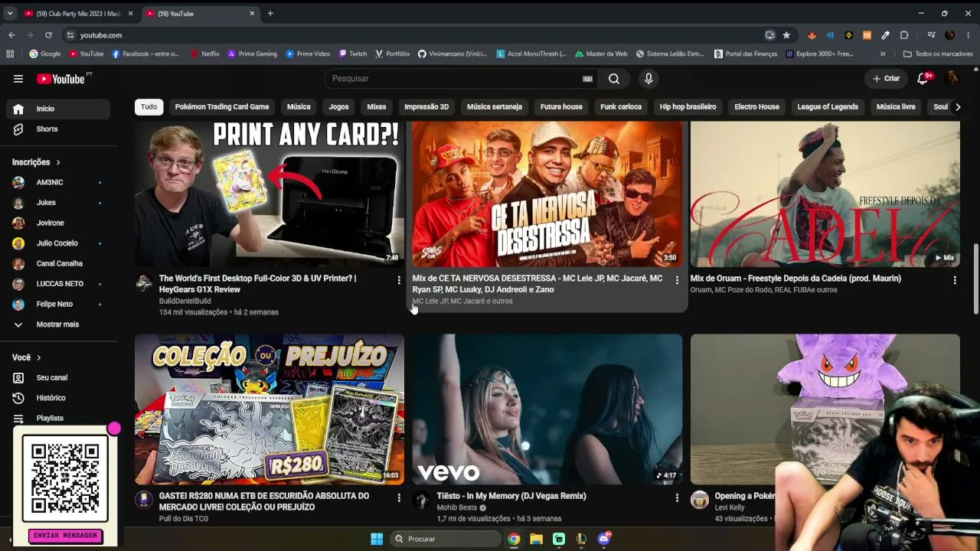
Task: Reload the page
Action: [48, 35]
